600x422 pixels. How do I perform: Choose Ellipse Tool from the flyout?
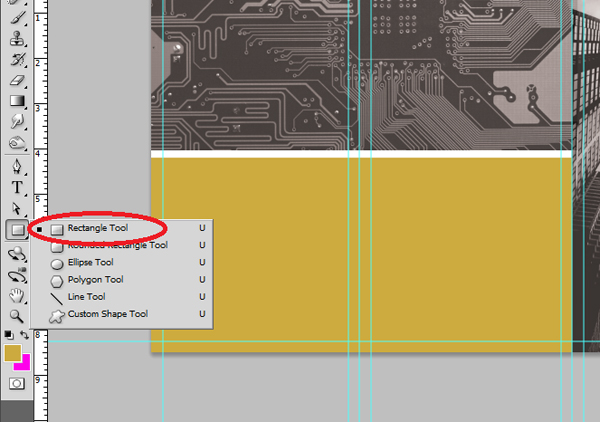coord(122,262)
